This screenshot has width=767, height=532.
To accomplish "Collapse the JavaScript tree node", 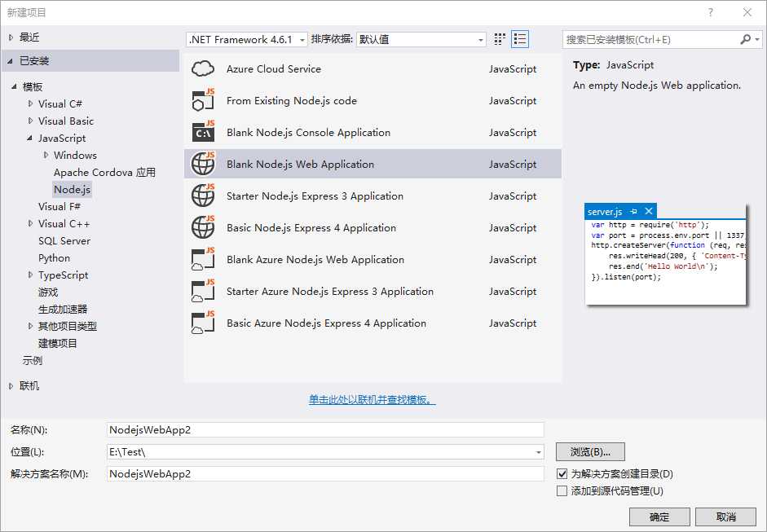I will coord(30,138).
